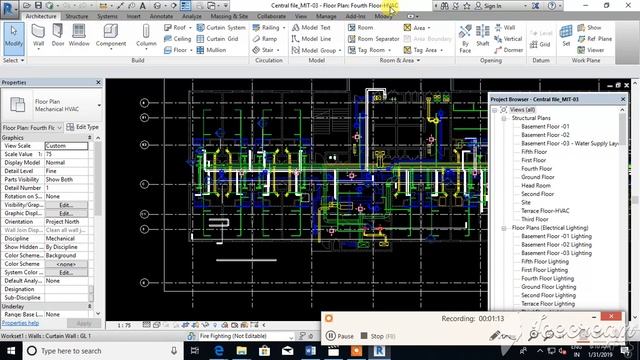
Task: Switch to the Structure ribbon tab
Action: coord(77,16)
